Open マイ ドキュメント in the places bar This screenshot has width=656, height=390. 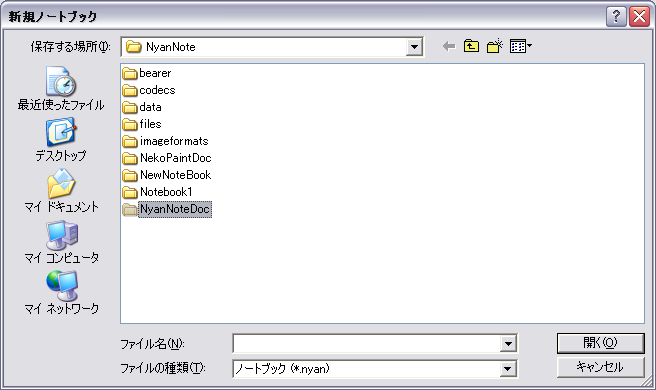coord(61,191)
